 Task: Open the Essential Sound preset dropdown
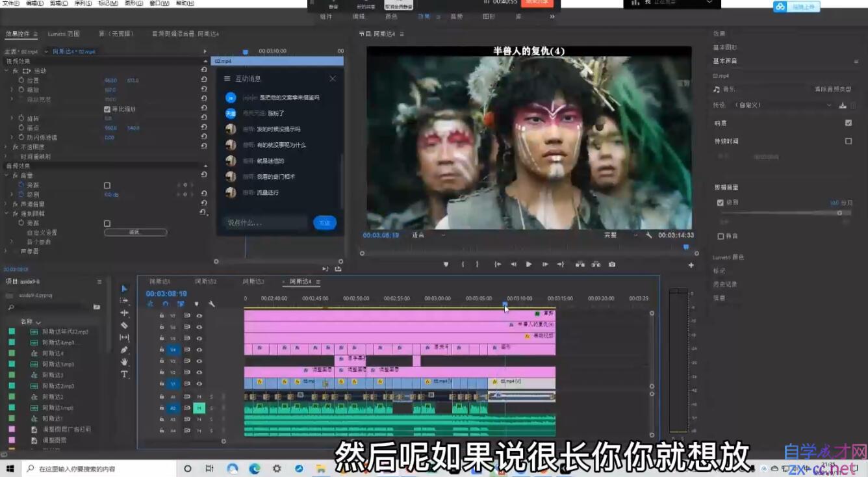point(782,105)
